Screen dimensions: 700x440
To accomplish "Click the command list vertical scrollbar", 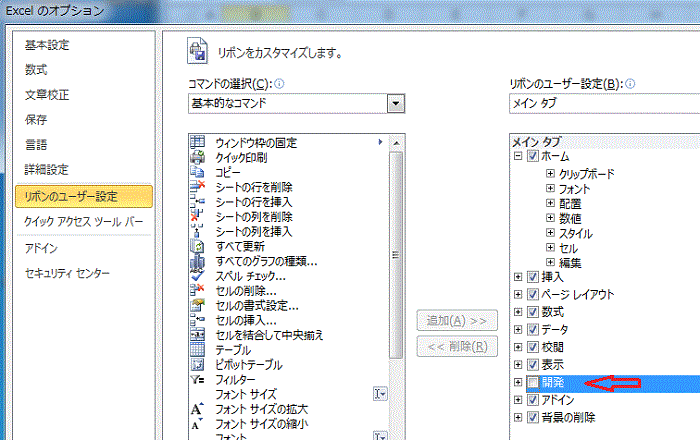I will [396, 250].
